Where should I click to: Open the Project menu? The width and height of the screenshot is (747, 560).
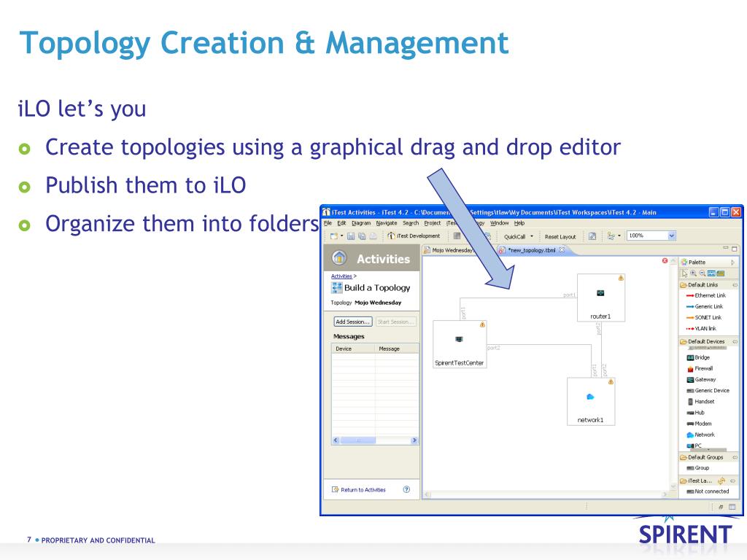click(433, 223)
